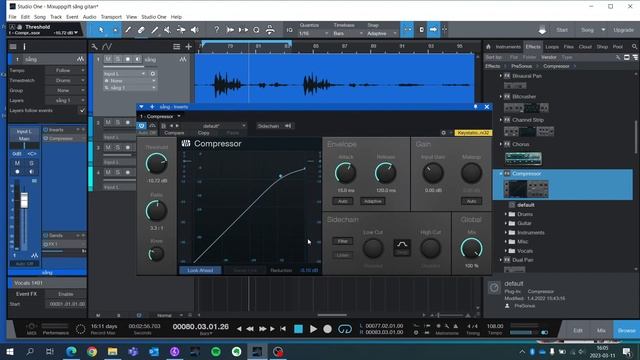Open Quantize value dropdown

313,33
